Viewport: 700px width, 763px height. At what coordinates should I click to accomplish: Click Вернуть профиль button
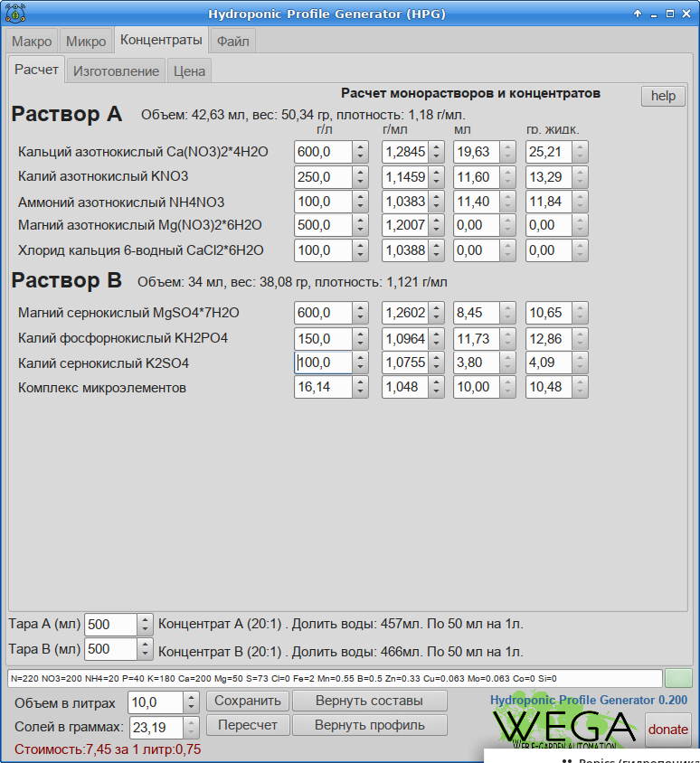[x=369, y=725]
